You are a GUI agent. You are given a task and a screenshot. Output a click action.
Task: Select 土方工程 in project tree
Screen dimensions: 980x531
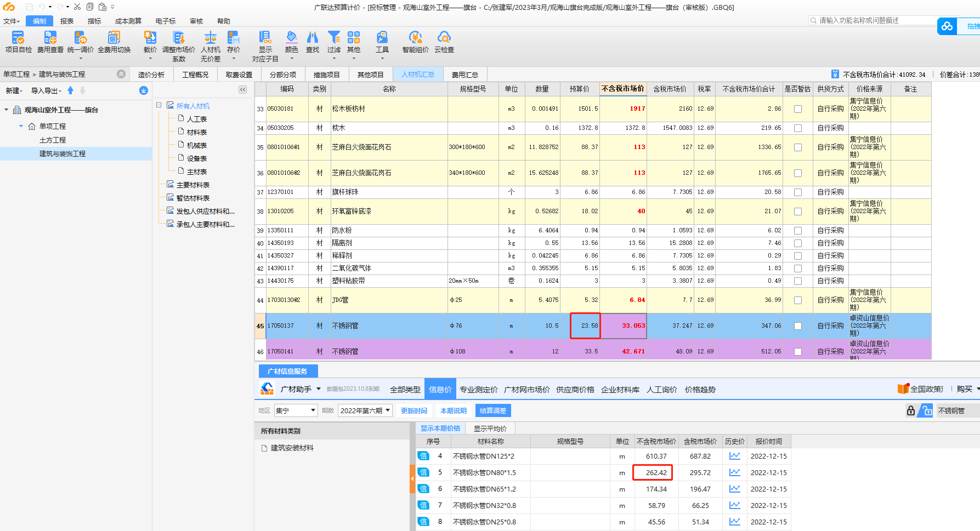[x=53, y=140]
